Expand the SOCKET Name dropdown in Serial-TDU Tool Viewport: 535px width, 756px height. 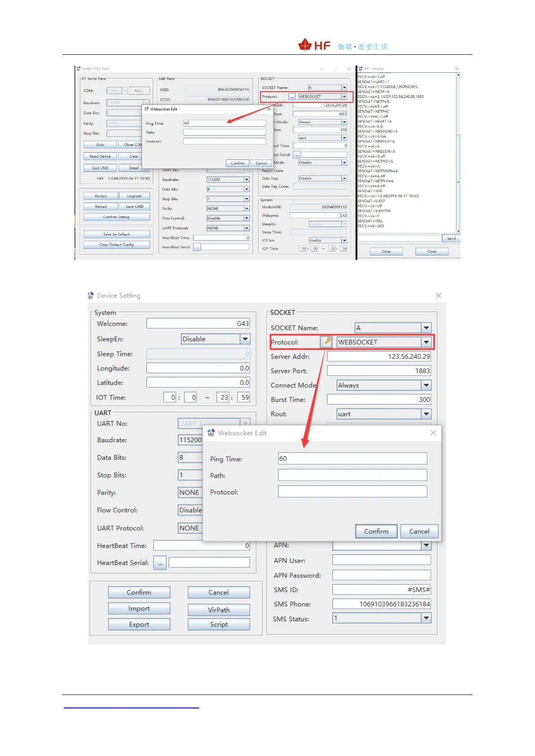pos(344,88)
